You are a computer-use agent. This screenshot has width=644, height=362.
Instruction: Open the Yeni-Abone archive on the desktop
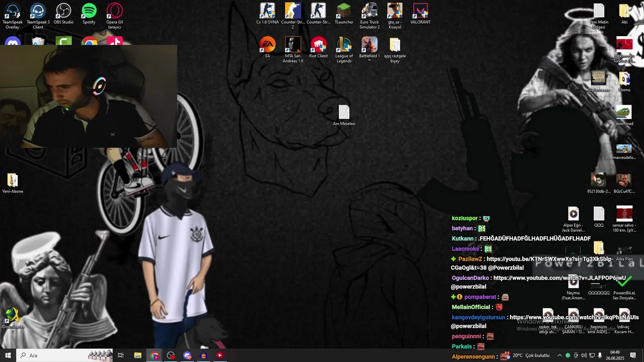pos(13,183)
